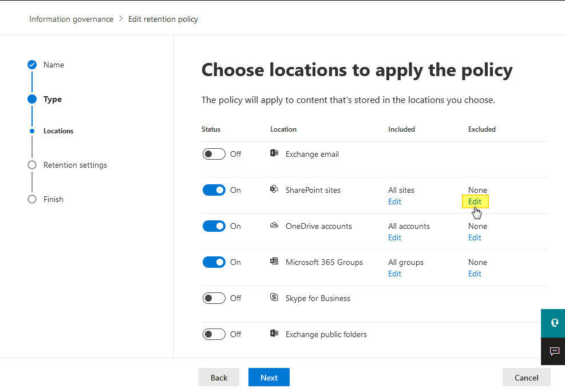Click the SharePoint sites icon

click(x=274, y=189)
